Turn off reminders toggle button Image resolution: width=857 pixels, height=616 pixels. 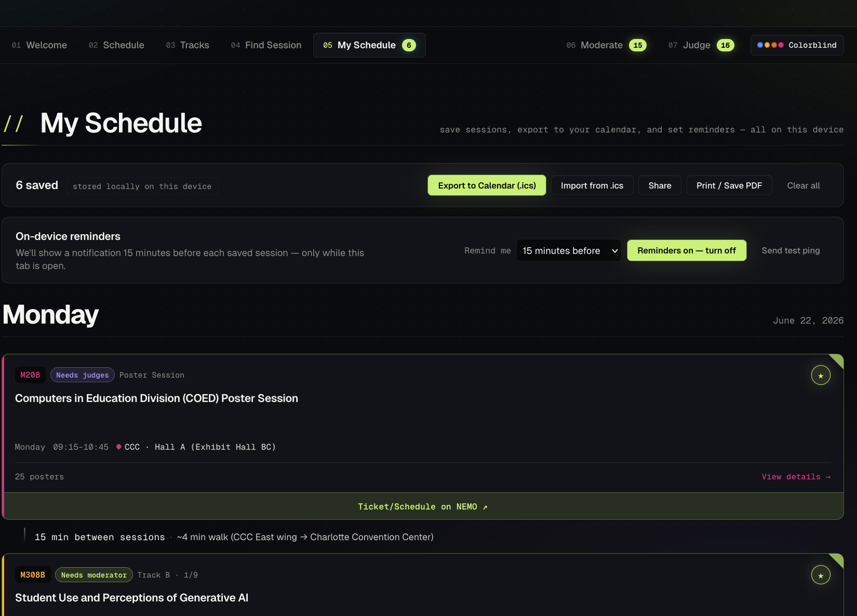[687, 250]
